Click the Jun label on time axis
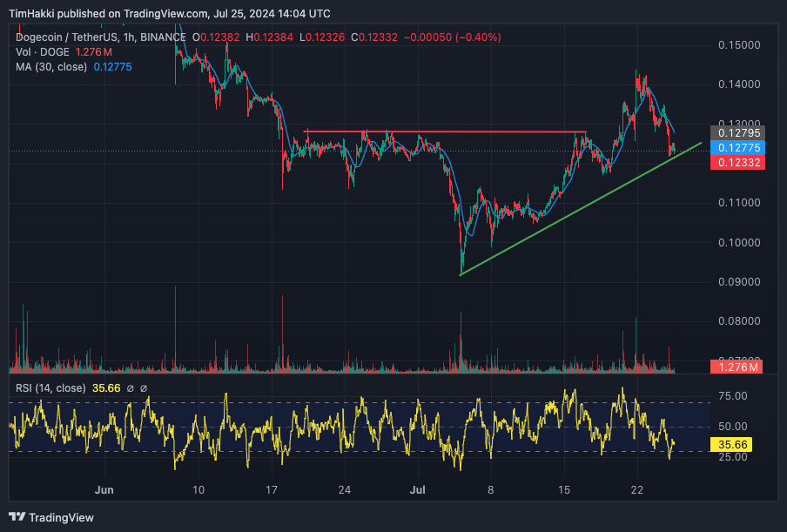 pos(104,490)
